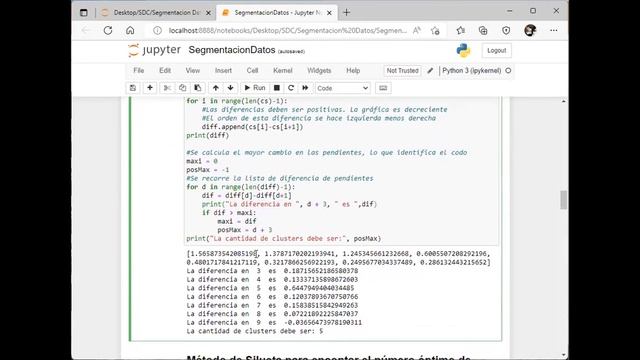The height and width of the screenshot is (360, 640).
Task: Open the Help menu
Action: point(353,71)
